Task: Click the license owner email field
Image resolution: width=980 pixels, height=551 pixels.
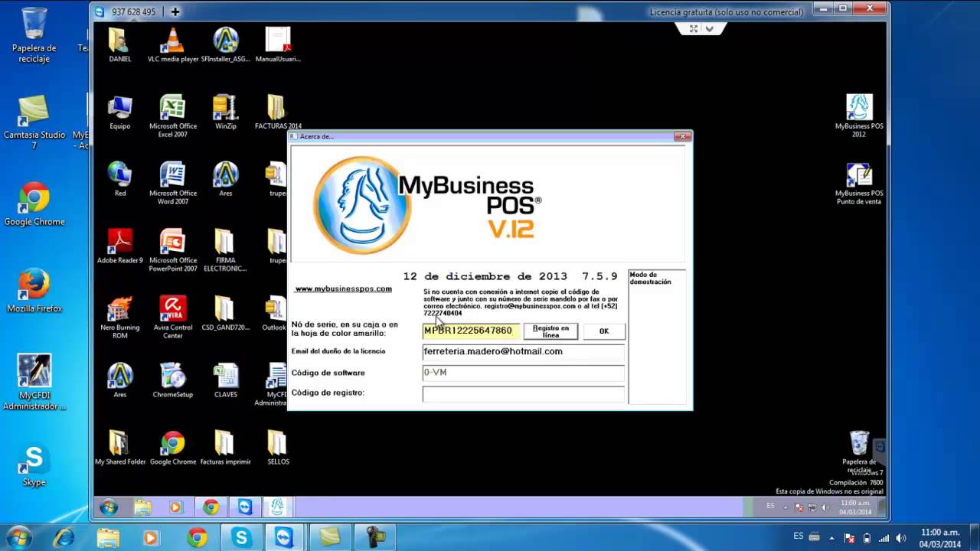Action: tap(524, 352)
